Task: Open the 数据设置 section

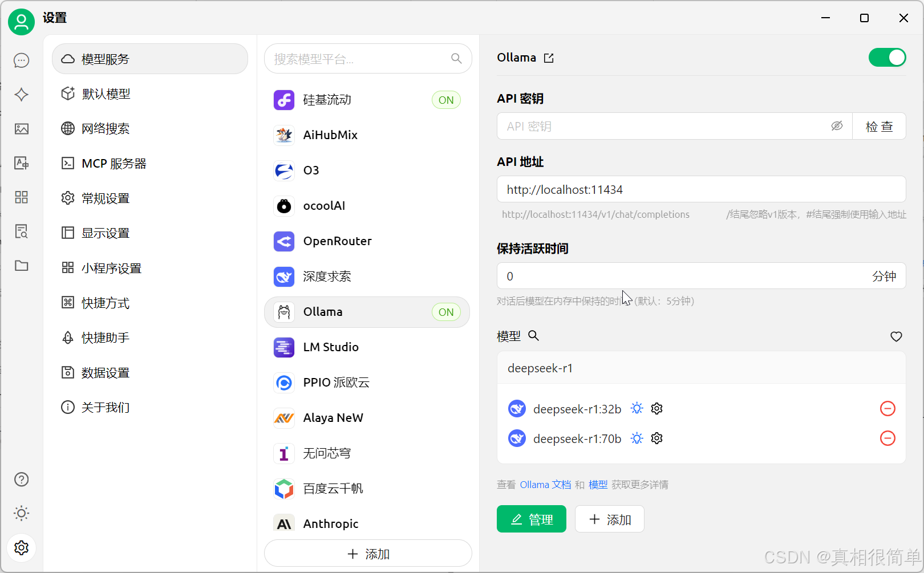Action: tap(150, 372)
